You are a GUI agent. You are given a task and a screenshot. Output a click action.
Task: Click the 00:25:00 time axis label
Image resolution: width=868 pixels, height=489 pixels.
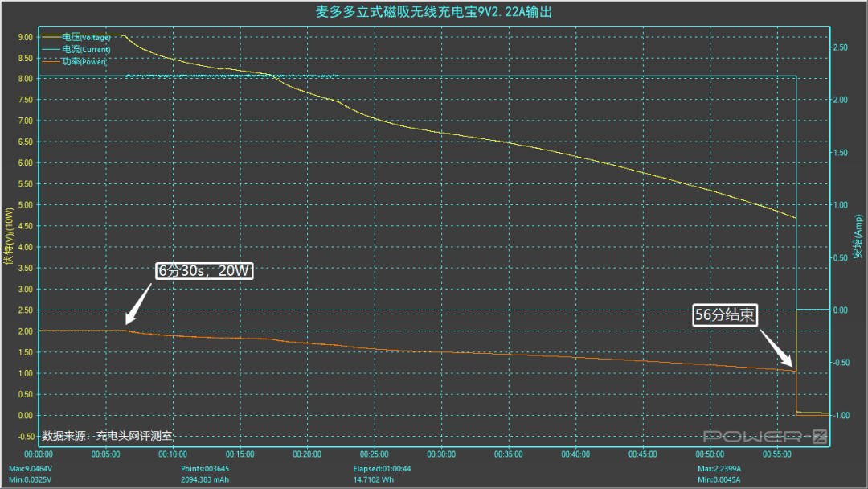click(x=375, y=454)
